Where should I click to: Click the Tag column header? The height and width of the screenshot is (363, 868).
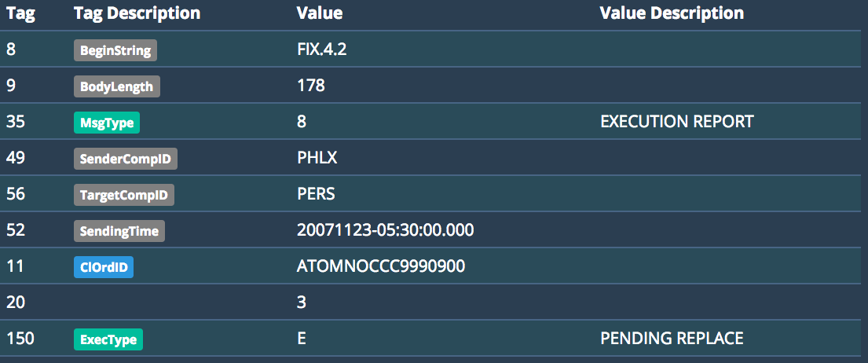(x=20, y=13)
